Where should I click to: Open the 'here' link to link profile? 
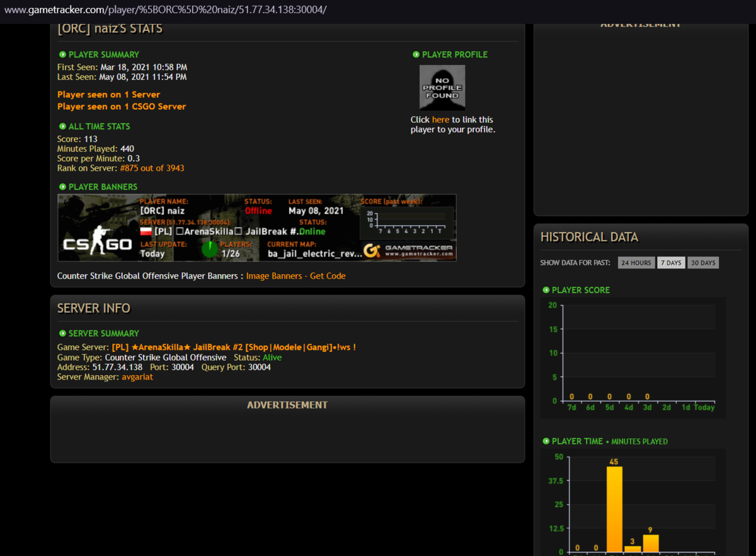pyautogui.click(x=440, y=120)
